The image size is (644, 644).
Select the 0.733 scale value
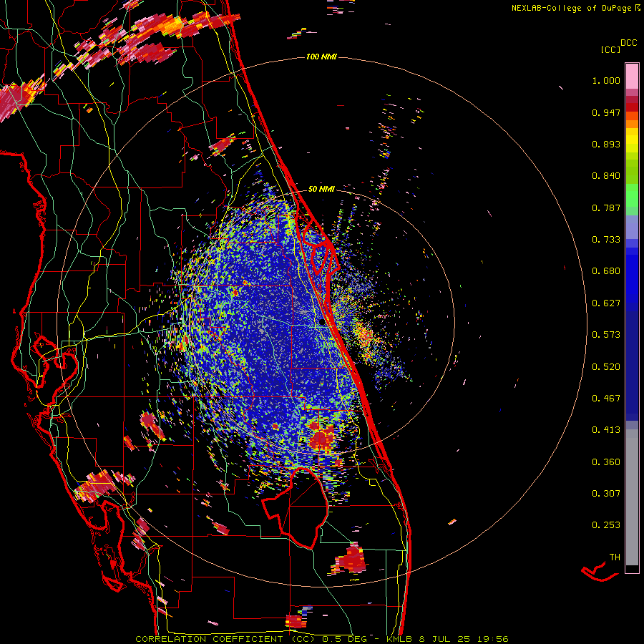coord(606,240)
